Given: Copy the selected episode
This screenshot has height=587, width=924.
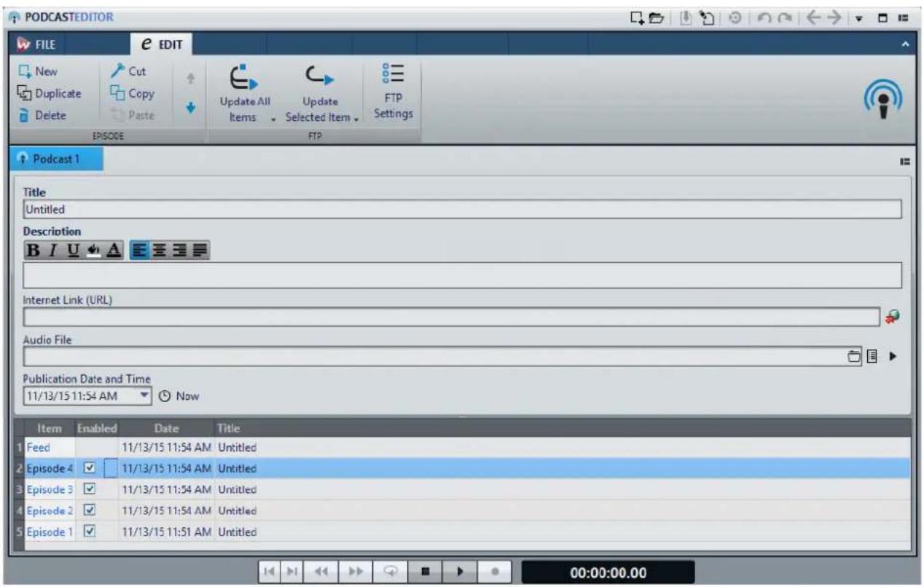Looking at the screenshot, I should (x=132, y=93).
